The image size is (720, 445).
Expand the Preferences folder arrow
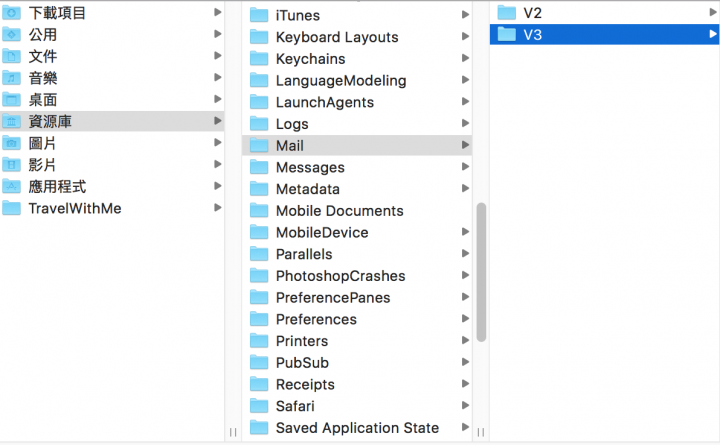click(465, 319)
